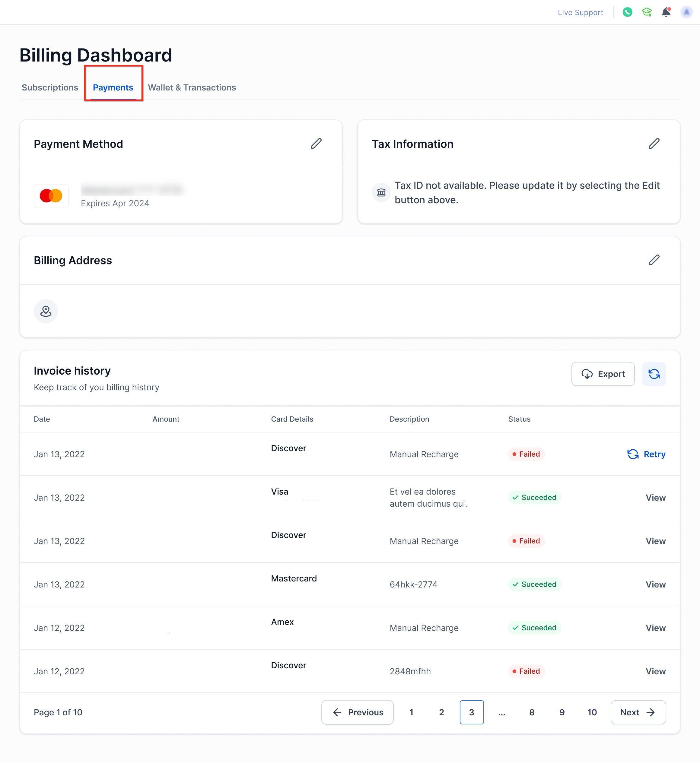This screenshot has height=763, width=700.
Task: Open Live Support link
Action: point(580,12)
